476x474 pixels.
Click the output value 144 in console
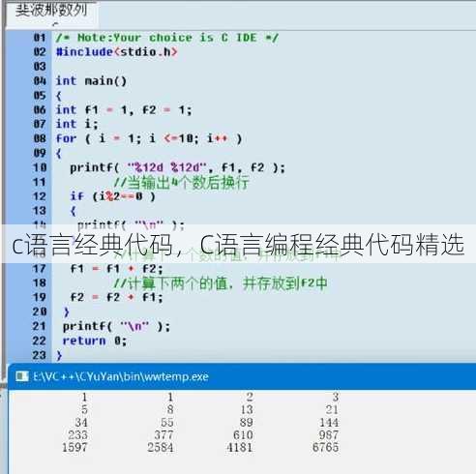click(x=329, y=422)
